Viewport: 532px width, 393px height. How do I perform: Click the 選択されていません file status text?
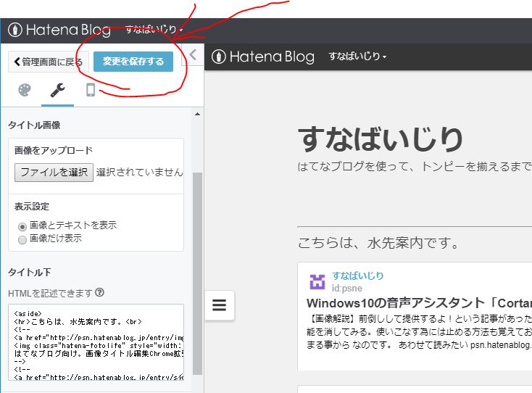(139, 172)
